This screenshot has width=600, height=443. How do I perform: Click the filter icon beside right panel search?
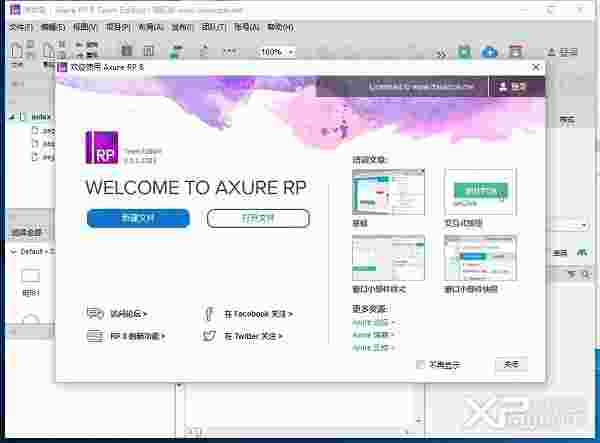[x=571, y=274]
